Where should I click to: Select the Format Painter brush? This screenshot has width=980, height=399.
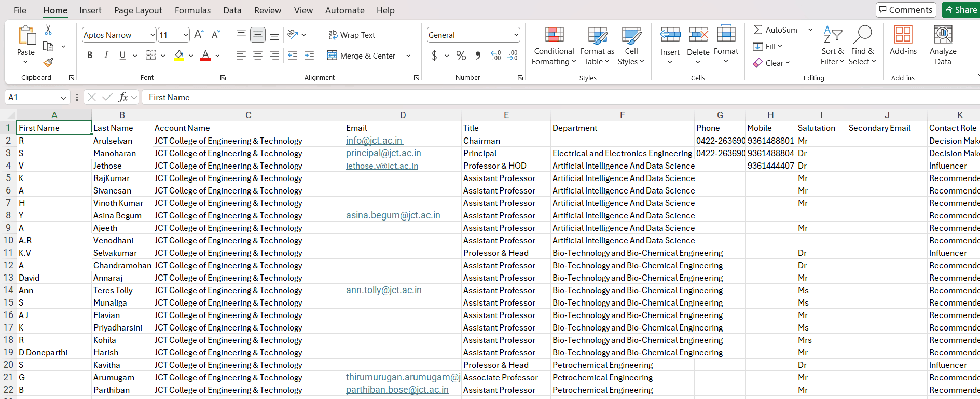(48, 62)
